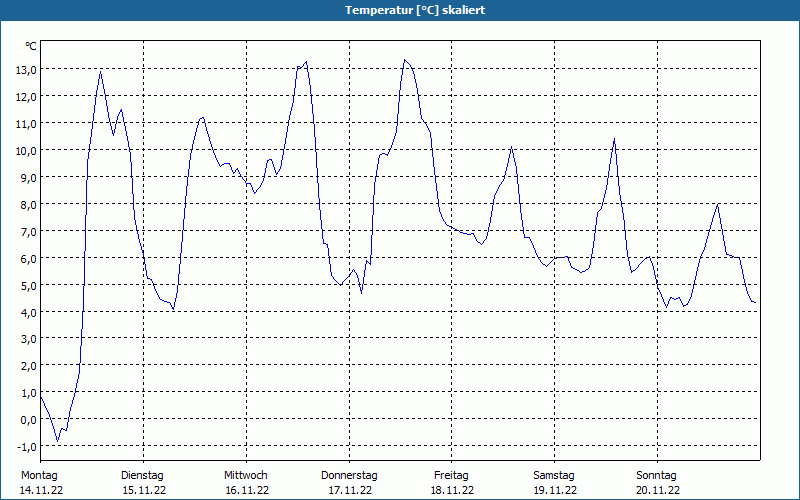The image size is (800, 500).
Task: Click the '9,0' y-axis label
Action: [x=29, y=178]
